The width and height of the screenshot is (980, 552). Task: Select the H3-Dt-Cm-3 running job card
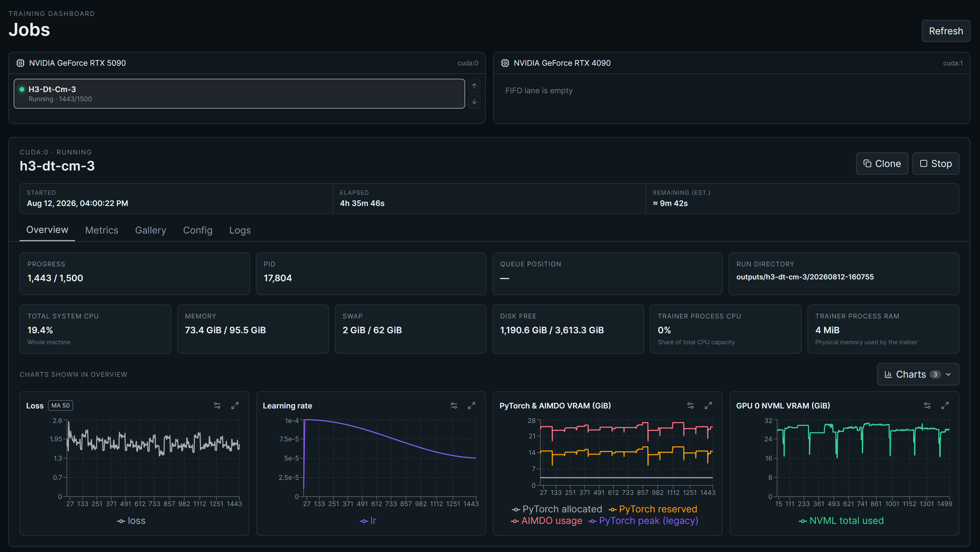(239, 94)
